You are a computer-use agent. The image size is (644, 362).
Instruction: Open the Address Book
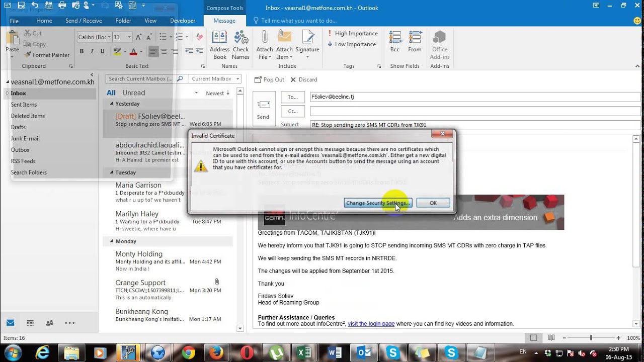click(x=219, y=45)
